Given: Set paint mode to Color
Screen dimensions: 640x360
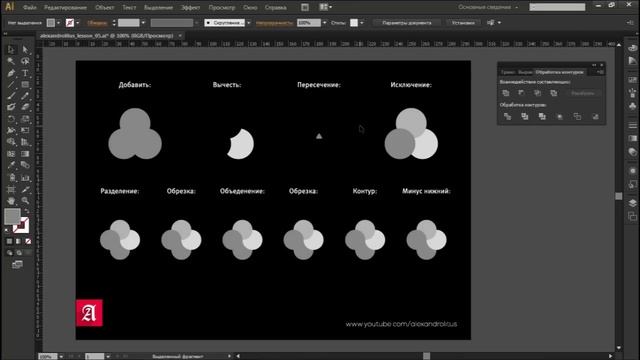Looking at the screenshot, I should click(9, 241).
